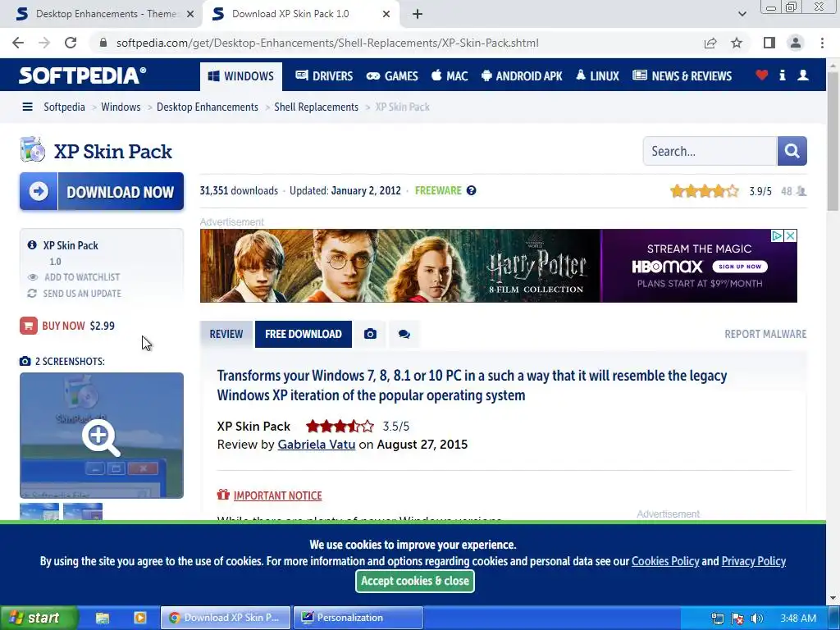The width and height of the screenshot is (840, 630).
Task: Reload the page with refresh icon
Action: pyautogui.click(x=71, y=43)
